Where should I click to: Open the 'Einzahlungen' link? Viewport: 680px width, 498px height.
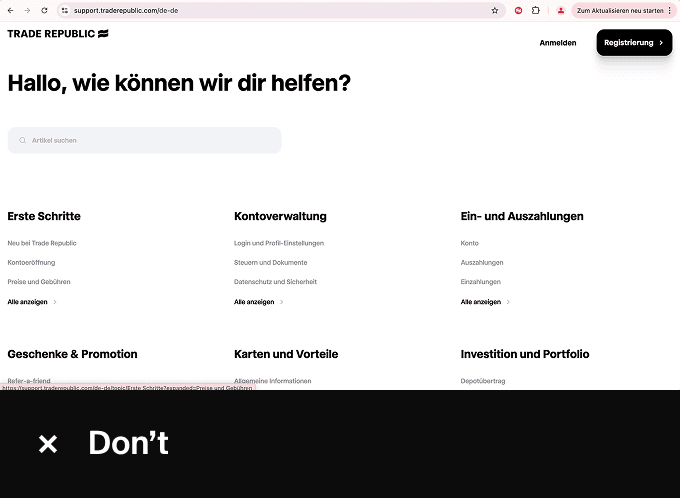click(481, 282)
